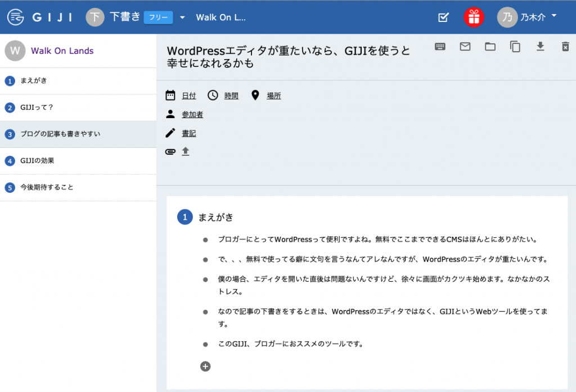Click the folder icon in document toolbar

(x=490, y=46)
